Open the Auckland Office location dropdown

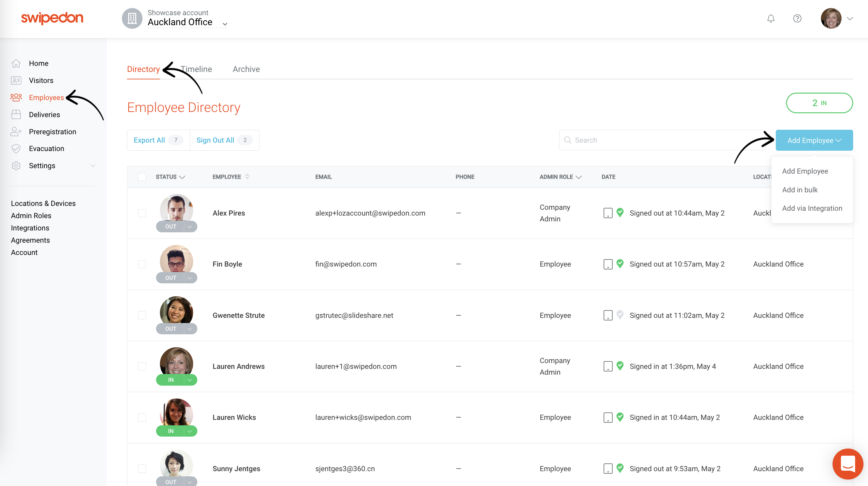point(187,22)
